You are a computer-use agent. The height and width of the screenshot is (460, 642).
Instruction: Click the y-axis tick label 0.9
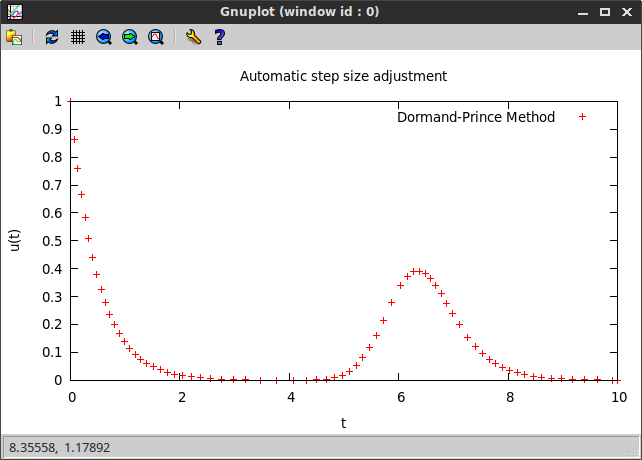(x=52, y=129)
